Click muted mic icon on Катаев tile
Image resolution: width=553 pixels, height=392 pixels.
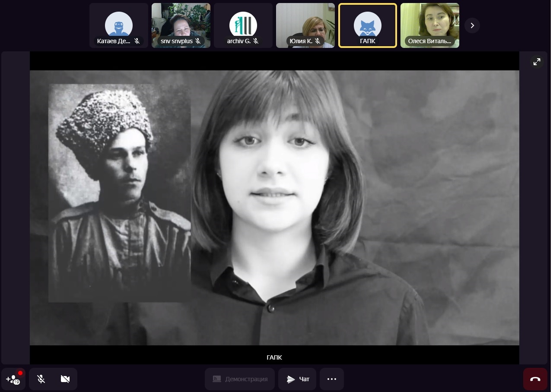click(137, 41)
